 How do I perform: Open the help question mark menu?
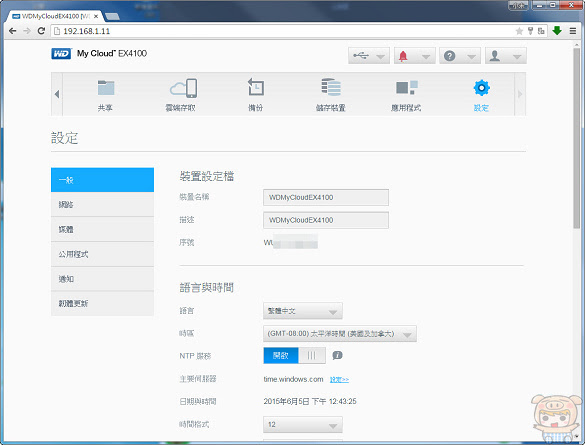449,56
